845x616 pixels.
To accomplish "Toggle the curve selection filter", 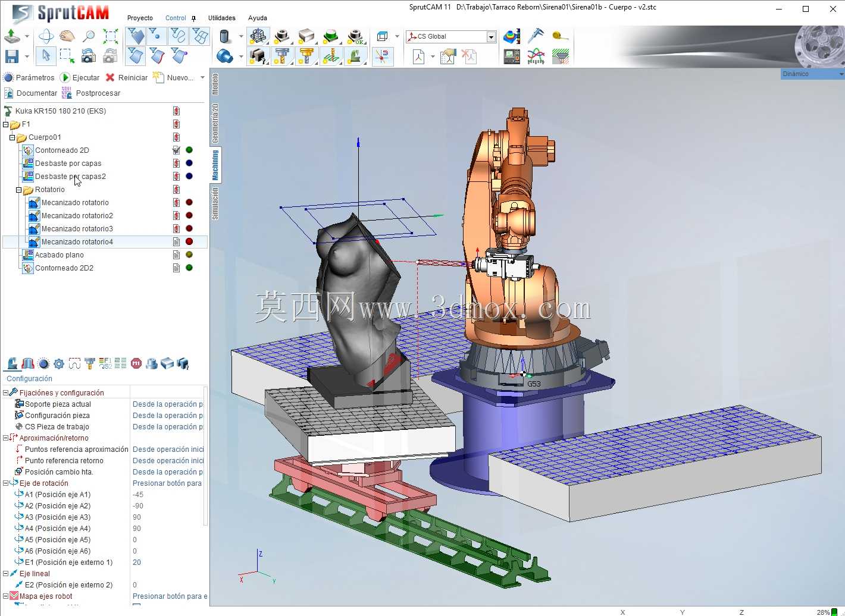I will coord(179,36).
